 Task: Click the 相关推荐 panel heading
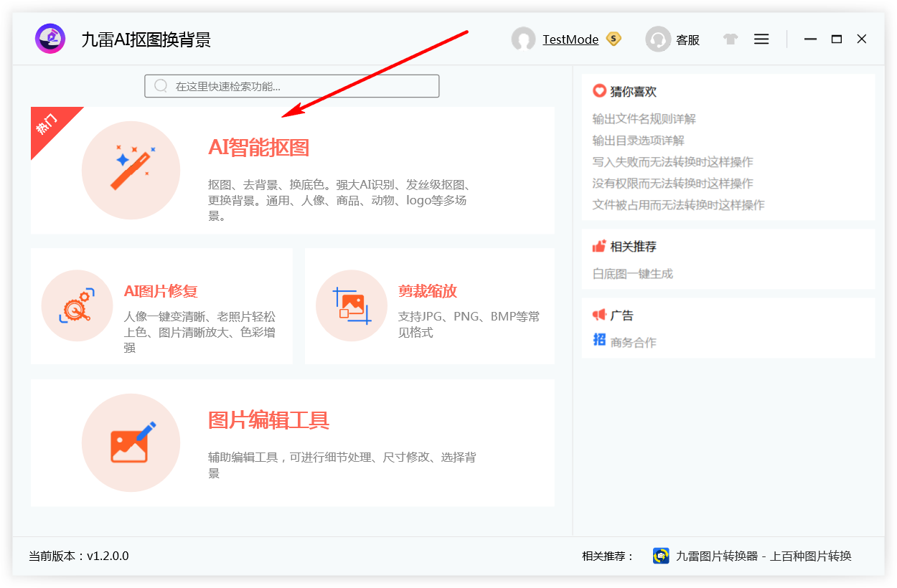coord(633,247)
